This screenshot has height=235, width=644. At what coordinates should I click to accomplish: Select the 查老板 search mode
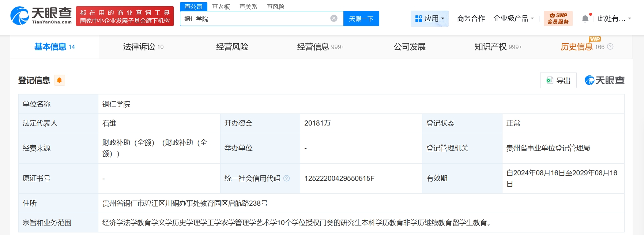pyautogui.click(x=221, y=7)
